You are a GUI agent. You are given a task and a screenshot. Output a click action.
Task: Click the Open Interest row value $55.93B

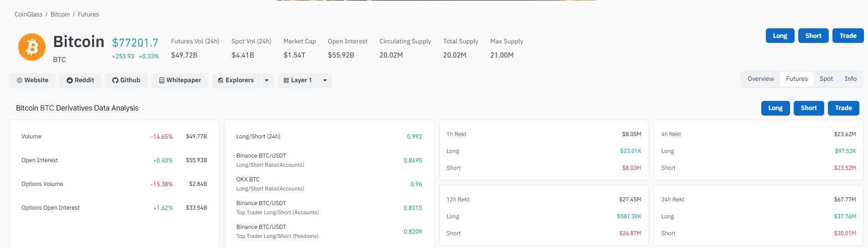[196, 161]
